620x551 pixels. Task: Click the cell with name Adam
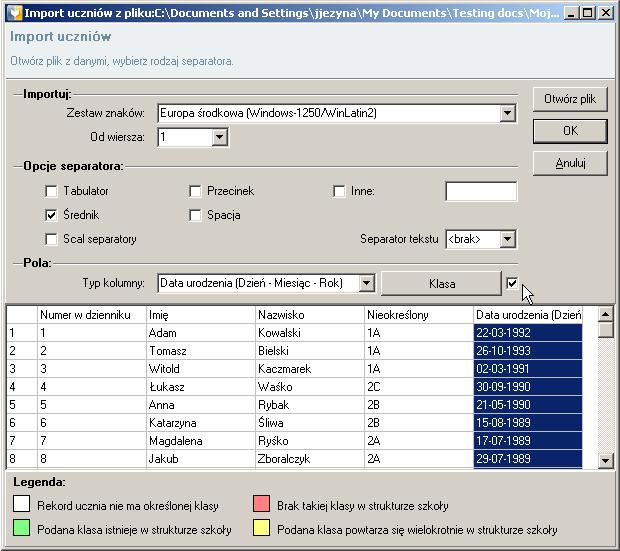[201, 333]
